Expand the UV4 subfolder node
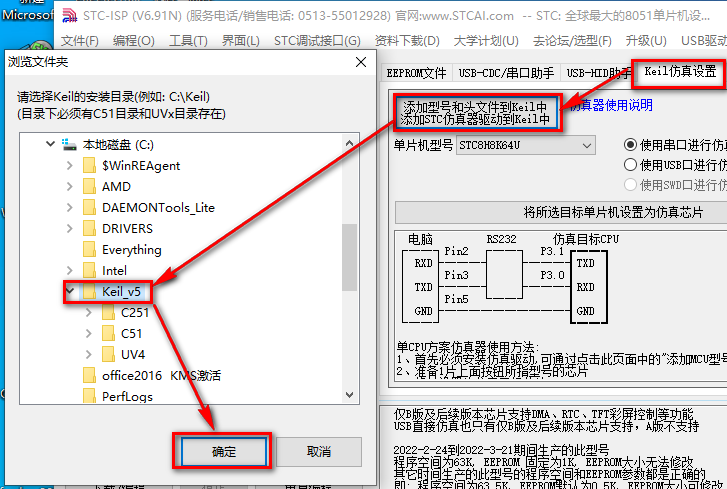Screen dimensions: 727x489 click(x=89, y=355)
